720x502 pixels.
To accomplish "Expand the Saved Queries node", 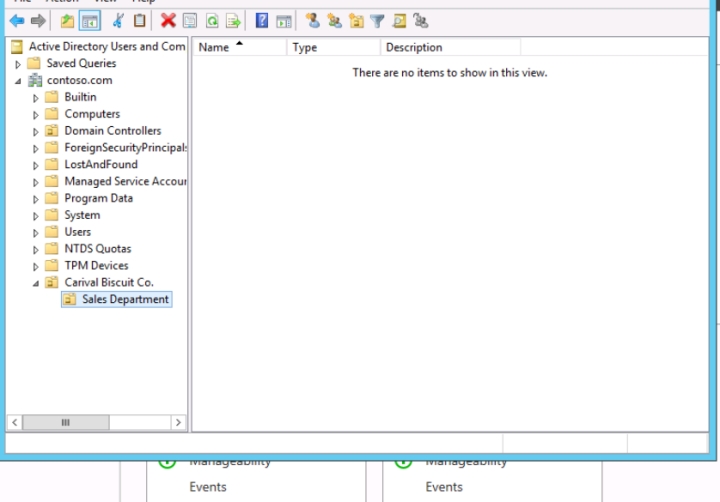I will [17, 64].
